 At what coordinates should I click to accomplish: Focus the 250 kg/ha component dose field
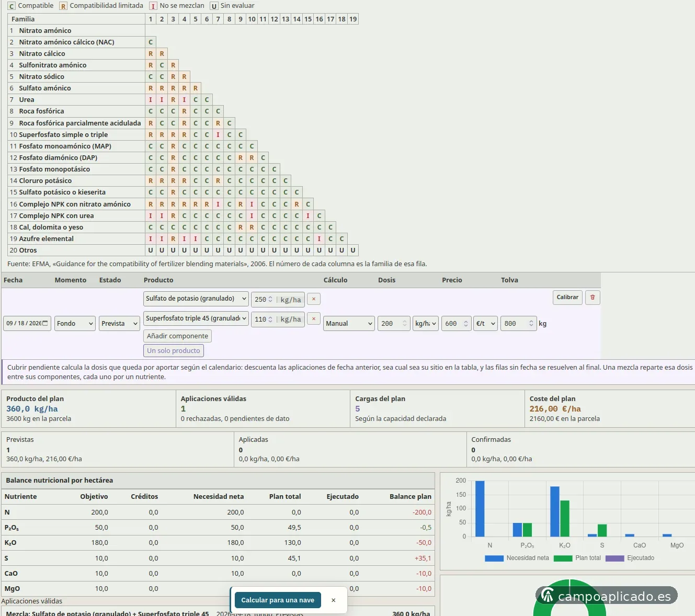point(263,300)
